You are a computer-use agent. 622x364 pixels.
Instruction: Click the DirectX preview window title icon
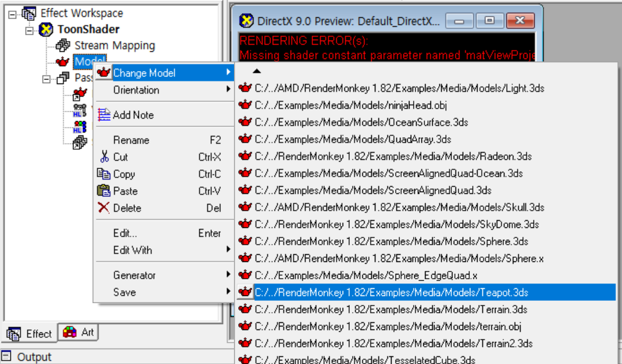(246, 21)
